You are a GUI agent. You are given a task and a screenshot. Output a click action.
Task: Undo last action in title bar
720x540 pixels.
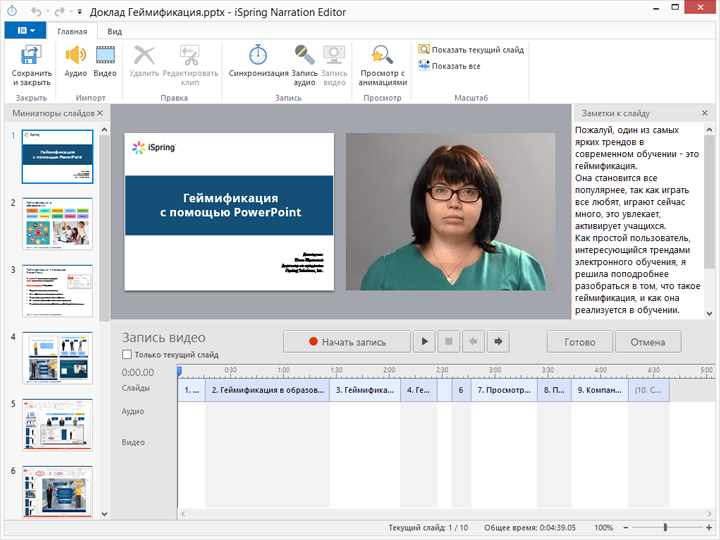(36, 11)
